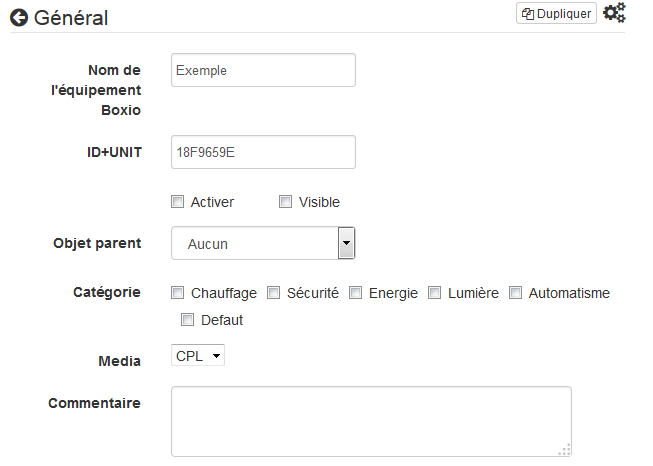
Task: Open the Media CPL dropdown
Action: click(x=198, y=355)
